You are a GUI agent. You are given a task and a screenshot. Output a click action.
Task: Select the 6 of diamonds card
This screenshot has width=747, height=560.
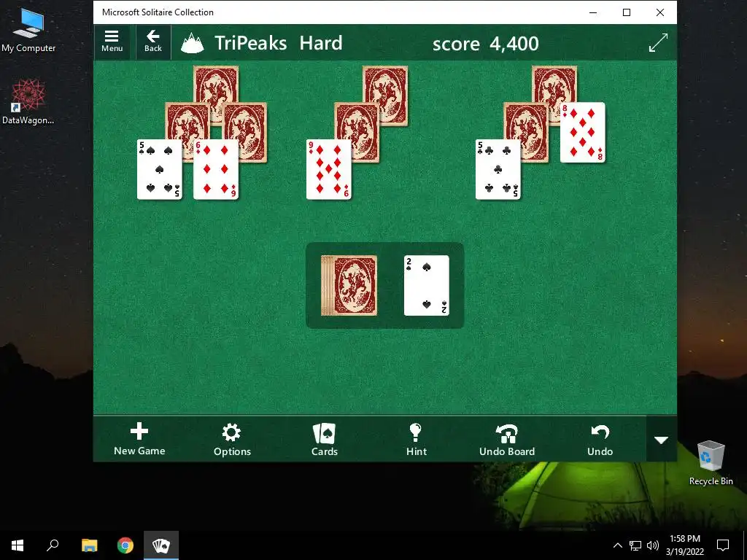click(216, 169)
